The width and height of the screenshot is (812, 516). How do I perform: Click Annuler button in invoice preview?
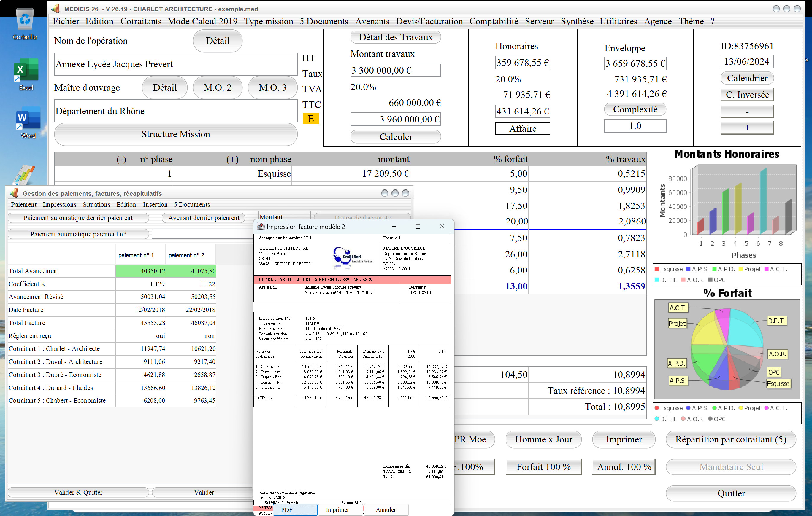click(386, 509)
